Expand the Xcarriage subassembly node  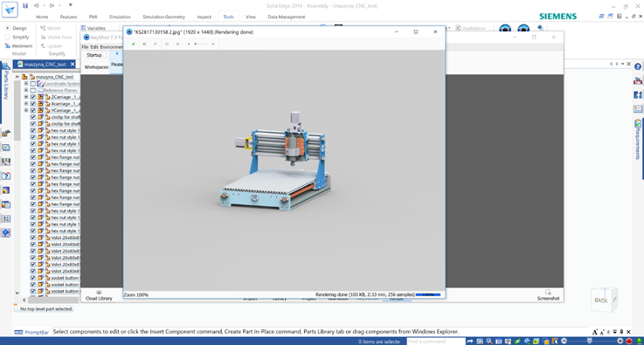click(x=26, y=103)
